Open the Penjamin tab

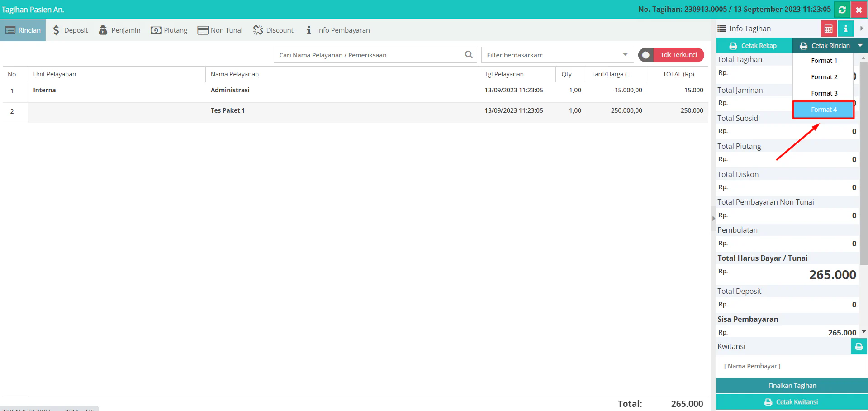point(120,30)
